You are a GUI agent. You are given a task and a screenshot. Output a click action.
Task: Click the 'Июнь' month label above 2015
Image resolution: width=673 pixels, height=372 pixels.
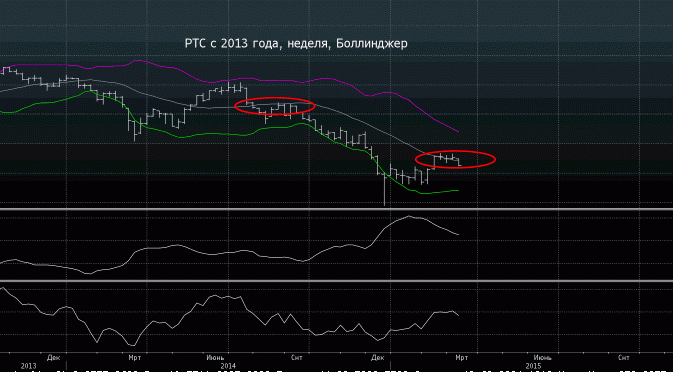click(x=543, y=357)
